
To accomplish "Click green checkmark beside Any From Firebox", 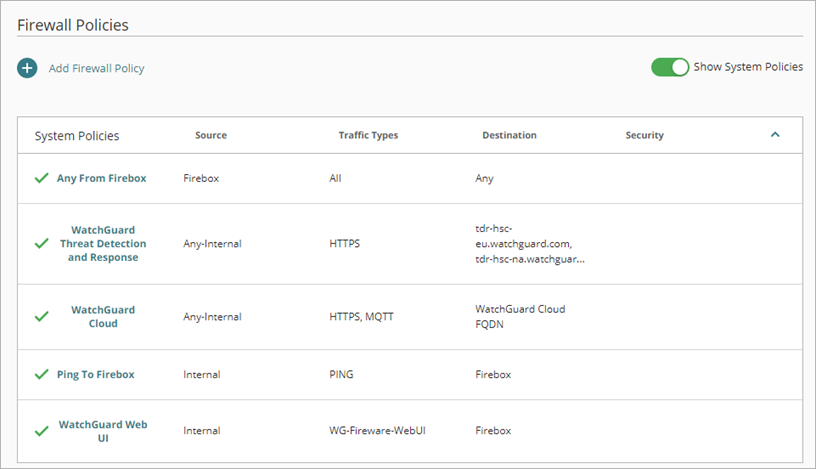I will pyautogui.click(x=41, y=178).
